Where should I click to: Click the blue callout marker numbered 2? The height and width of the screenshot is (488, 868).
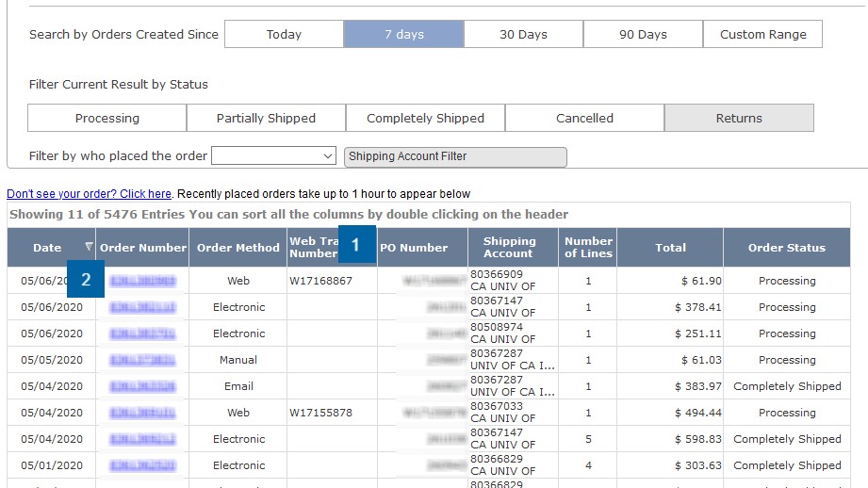click(x=87, y=279)
